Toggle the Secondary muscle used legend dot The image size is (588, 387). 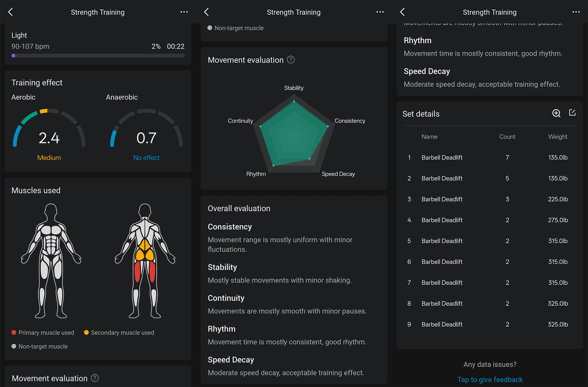[86, 332]
